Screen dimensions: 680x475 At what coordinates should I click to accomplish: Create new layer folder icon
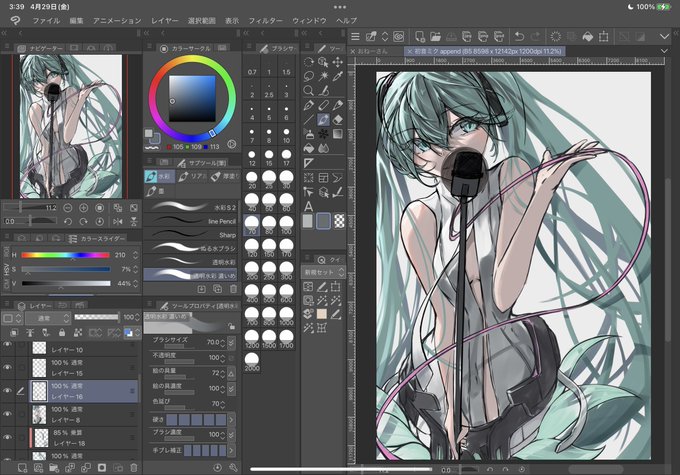(54, 468)
